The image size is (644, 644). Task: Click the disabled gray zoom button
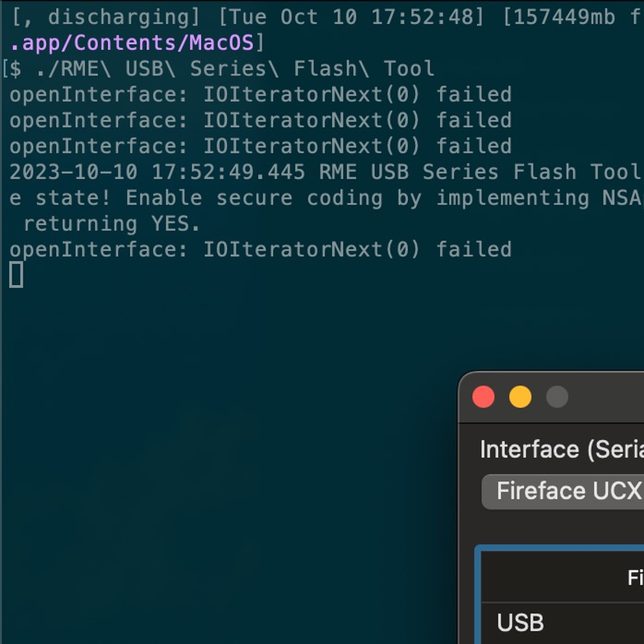pos(557,397)
